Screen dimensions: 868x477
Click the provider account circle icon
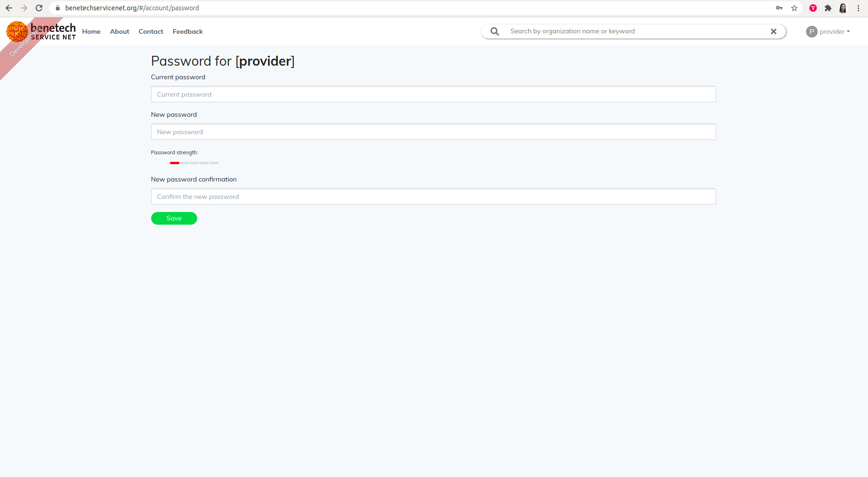[x=811, y=31]
